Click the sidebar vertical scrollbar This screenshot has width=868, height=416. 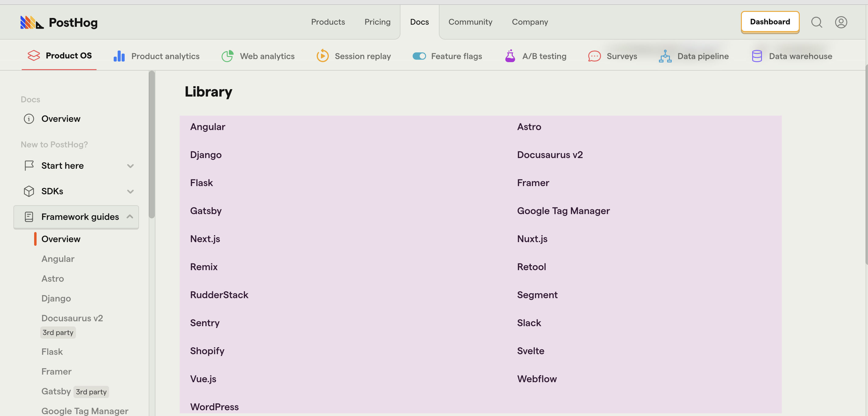pyautogui.click(x=152, y=145)
